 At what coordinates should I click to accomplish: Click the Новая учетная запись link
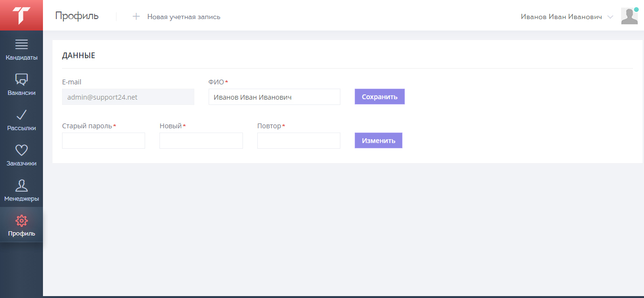[x=184, y=17]
